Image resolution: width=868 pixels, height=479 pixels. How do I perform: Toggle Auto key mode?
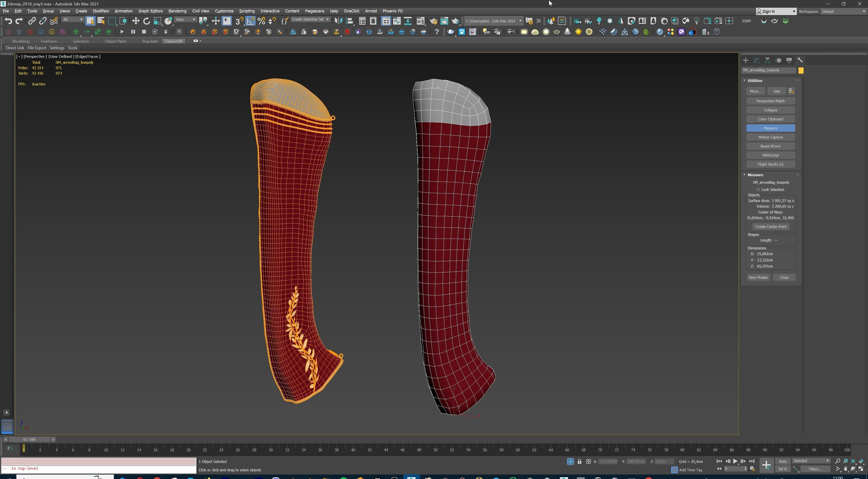(782, 461)
